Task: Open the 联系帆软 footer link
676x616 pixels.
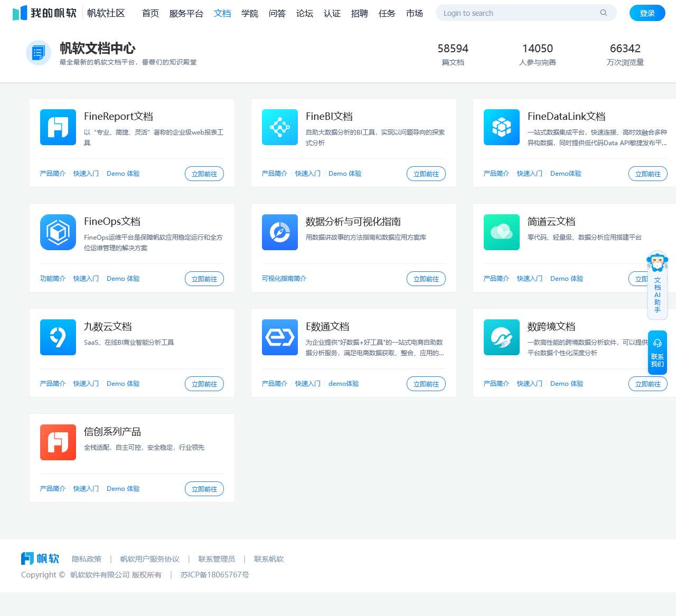Action: [269, 559]
